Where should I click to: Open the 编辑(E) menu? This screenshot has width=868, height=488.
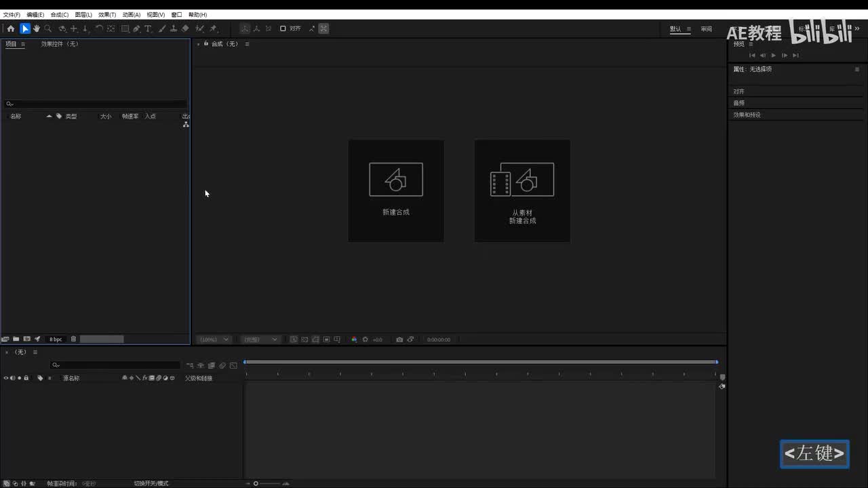(x=35, y=14)
